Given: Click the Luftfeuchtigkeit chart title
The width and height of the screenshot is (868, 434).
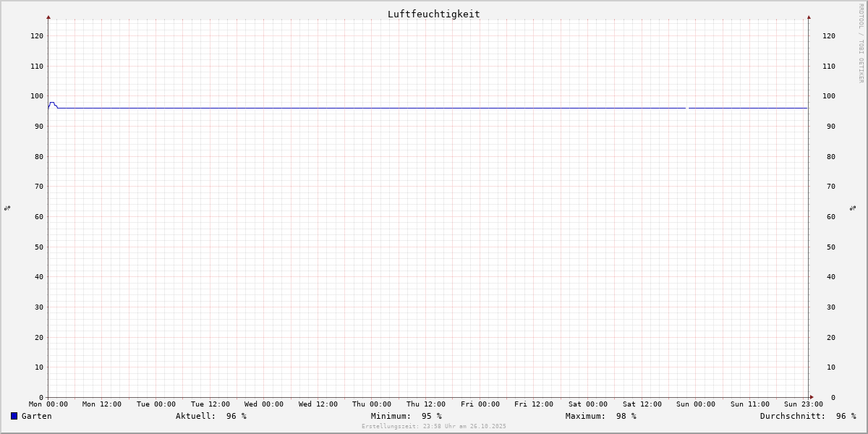Looking at the screenshot, I should [x=433, y=14].
